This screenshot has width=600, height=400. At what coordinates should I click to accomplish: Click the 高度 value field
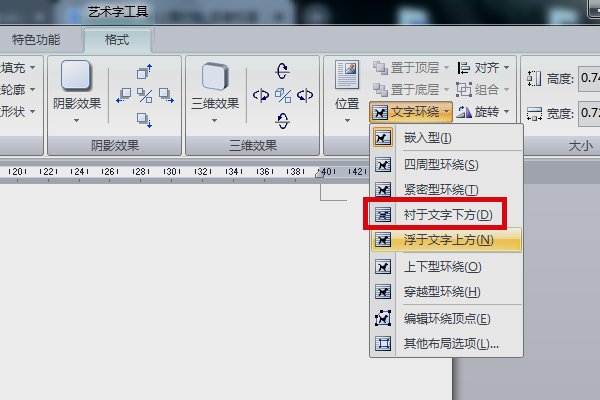tap(589, 78)
